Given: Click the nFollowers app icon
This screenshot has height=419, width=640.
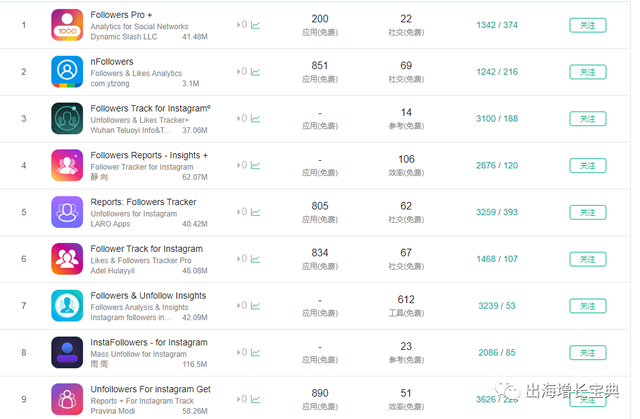Looking at the screenshot, I should [x=67, y=71].
